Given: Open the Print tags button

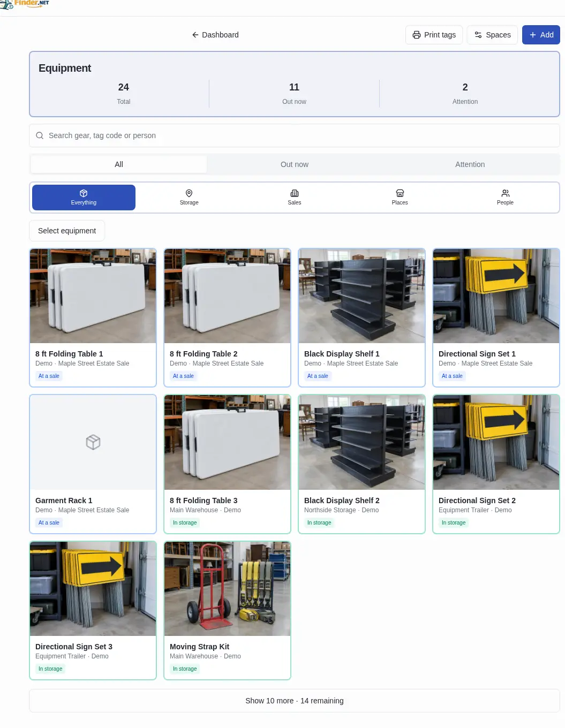Looking at the screenshot, I should (x=434, y=35).
